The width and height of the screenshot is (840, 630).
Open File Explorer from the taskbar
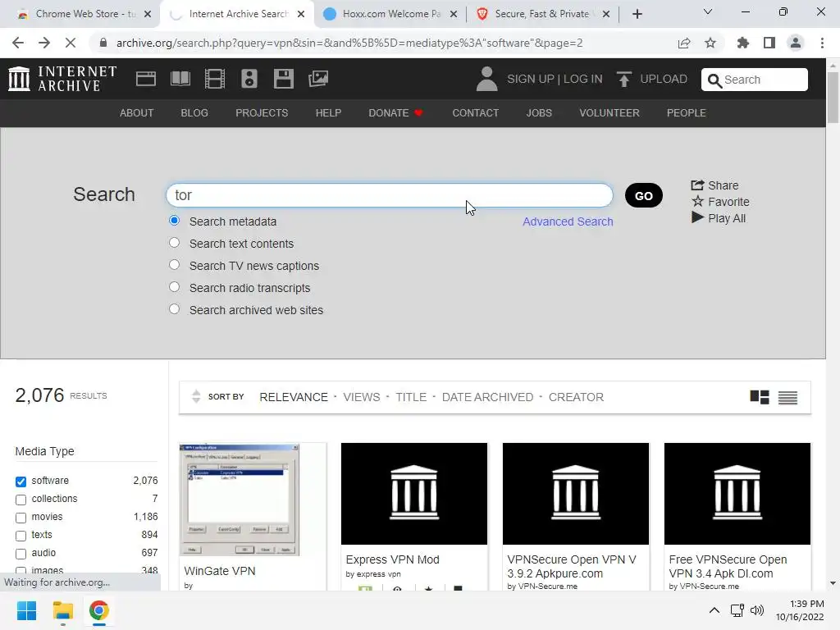tap(62, 610)
